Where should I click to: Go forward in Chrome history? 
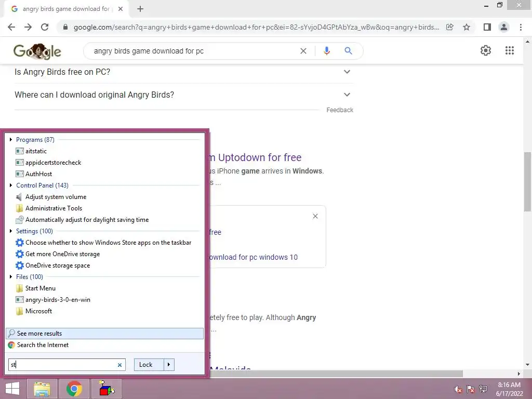tap(28, 27)
